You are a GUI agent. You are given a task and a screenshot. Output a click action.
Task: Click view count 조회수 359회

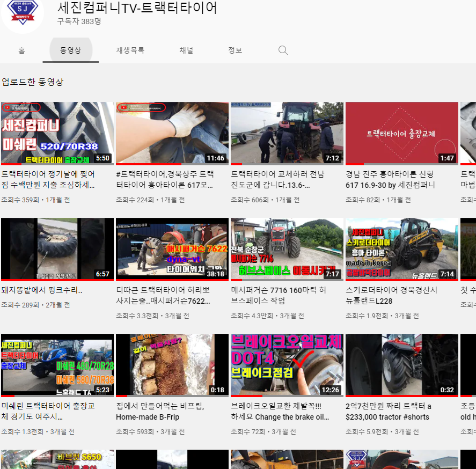pyautogui.click(x=20, y=200)
